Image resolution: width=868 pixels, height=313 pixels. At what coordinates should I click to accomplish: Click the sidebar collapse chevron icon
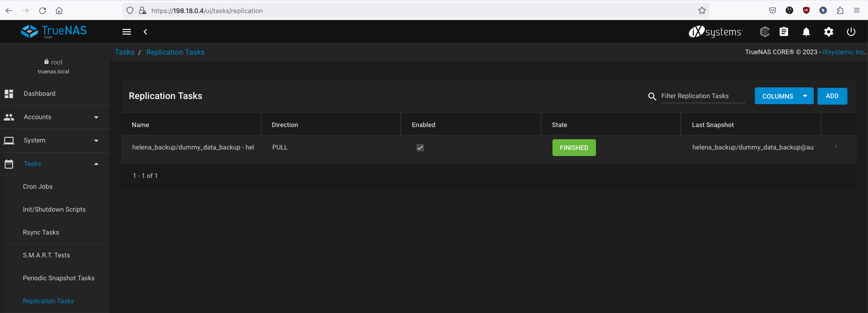coord(145,32)
